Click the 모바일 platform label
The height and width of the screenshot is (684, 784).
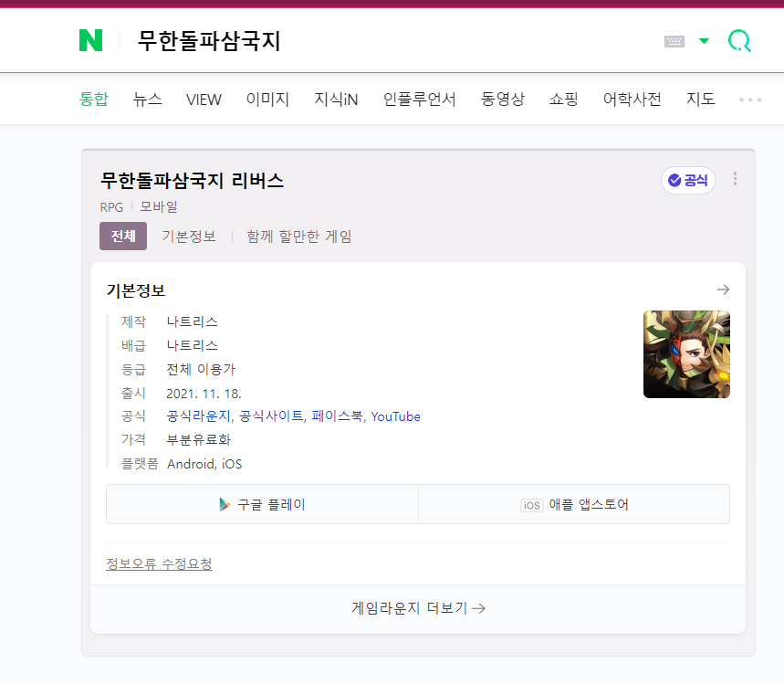pos(159,206)
